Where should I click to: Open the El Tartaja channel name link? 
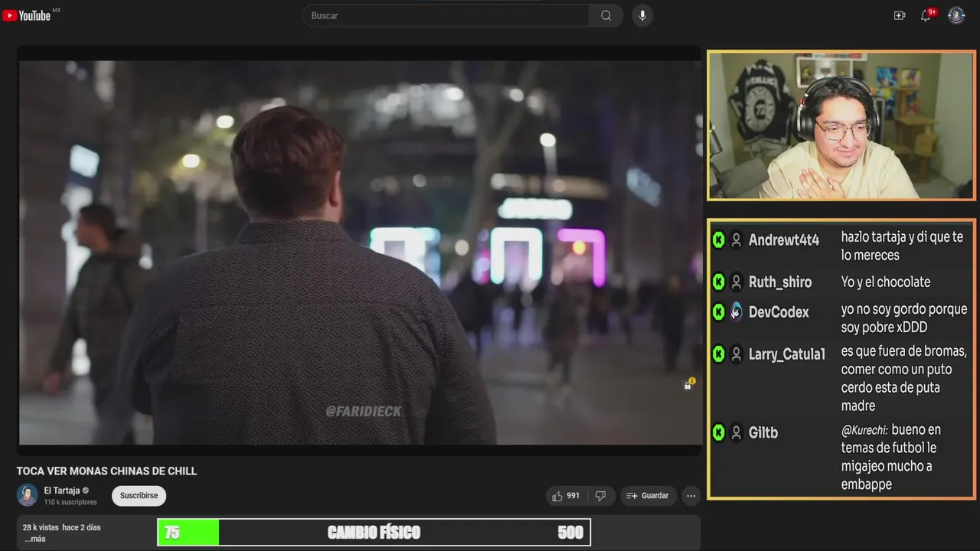click(x=61, y=491)
